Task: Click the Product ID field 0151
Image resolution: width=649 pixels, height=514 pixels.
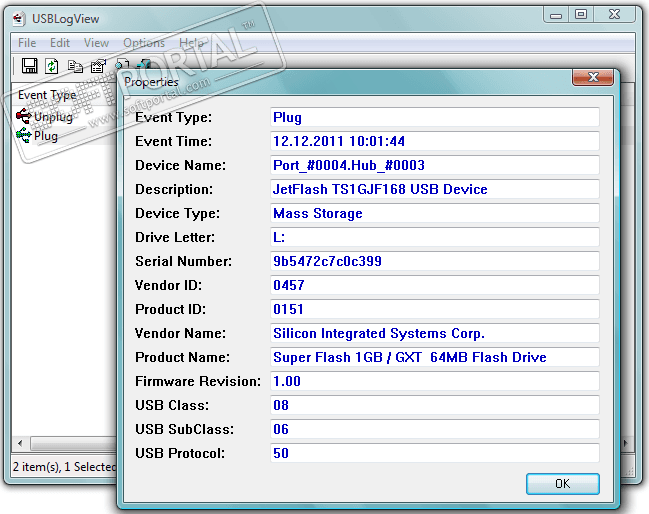Action: click(x=435, y=309)
